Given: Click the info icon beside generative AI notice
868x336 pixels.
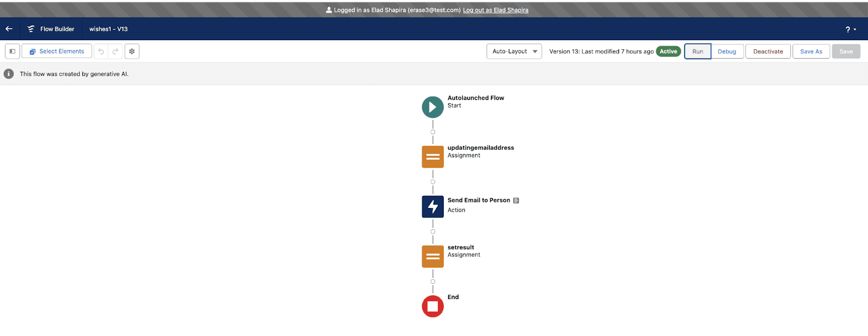Looking at the screenshot, I should click(9, 74).
